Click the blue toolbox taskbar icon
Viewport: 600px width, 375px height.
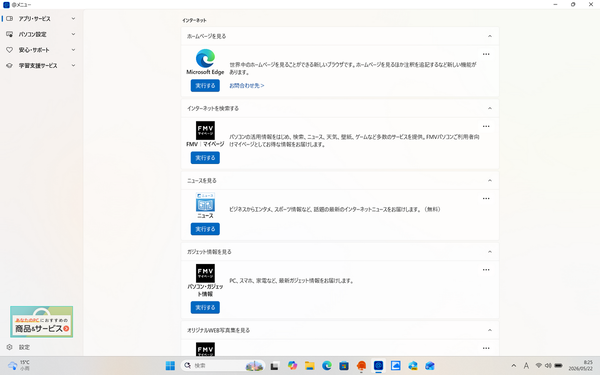pos(430,366)
